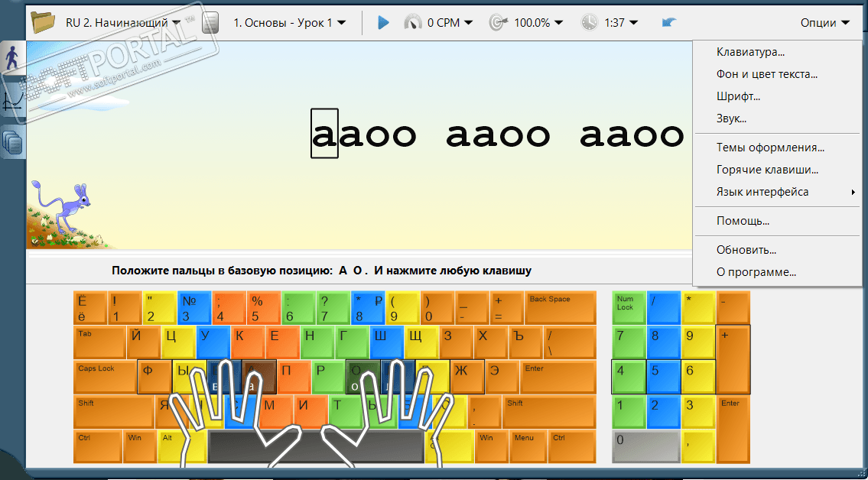Select Фон и цвет текста... menu item
This screenshot has height=480, width=868.
(x=777, y=74)
